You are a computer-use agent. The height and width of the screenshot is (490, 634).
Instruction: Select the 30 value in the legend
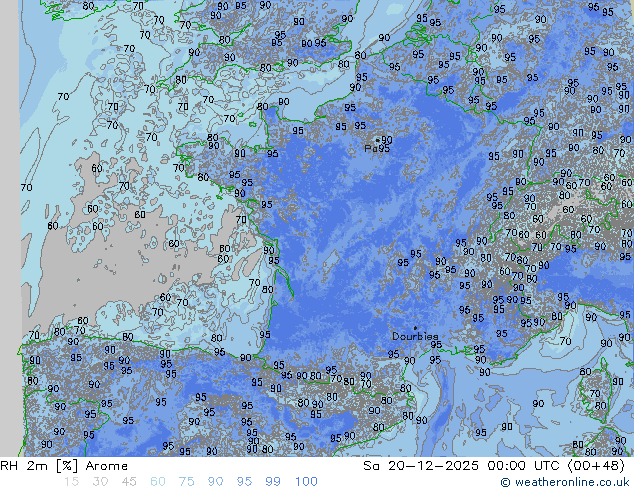100,482
